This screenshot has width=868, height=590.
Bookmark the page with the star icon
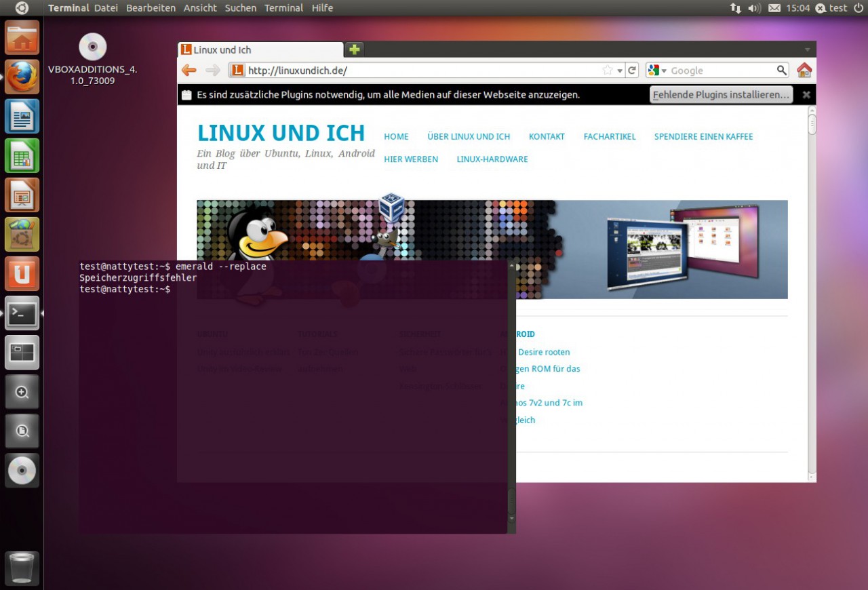pyautogui.click(x=608, y=71)
